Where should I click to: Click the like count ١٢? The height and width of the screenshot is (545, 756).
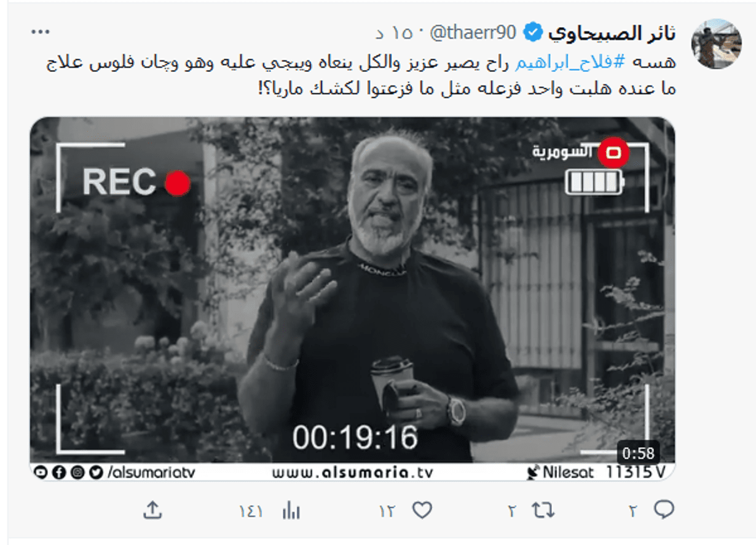[x=387, y=511]
